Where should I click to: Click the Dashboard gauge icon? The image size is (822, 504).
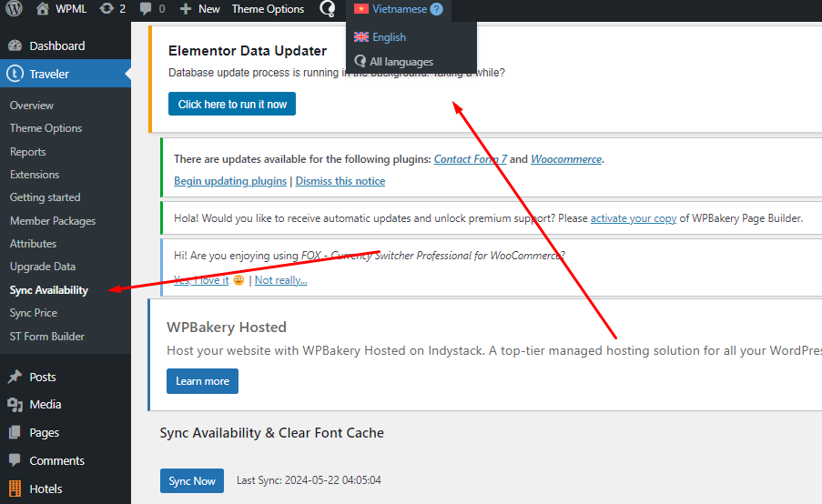(x=15, y=45)
